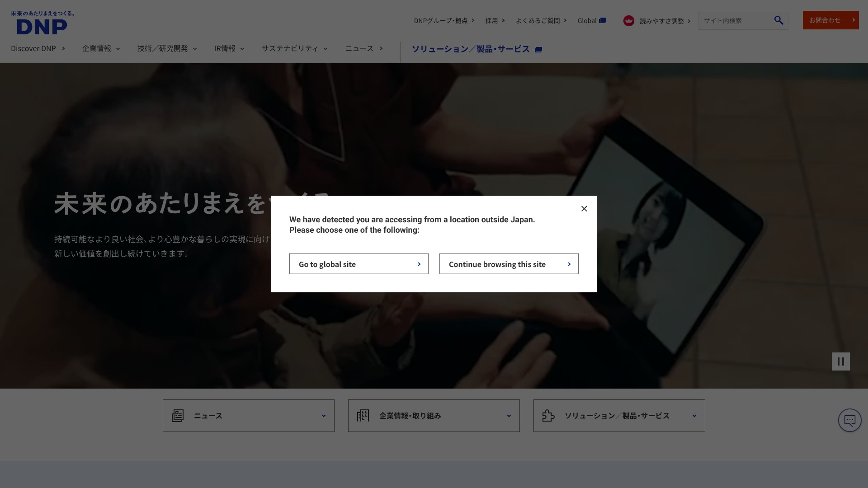Click puzzle icon in ソリューション box
The width and height of the screenshot is (868, 488).
click(548, 416)
